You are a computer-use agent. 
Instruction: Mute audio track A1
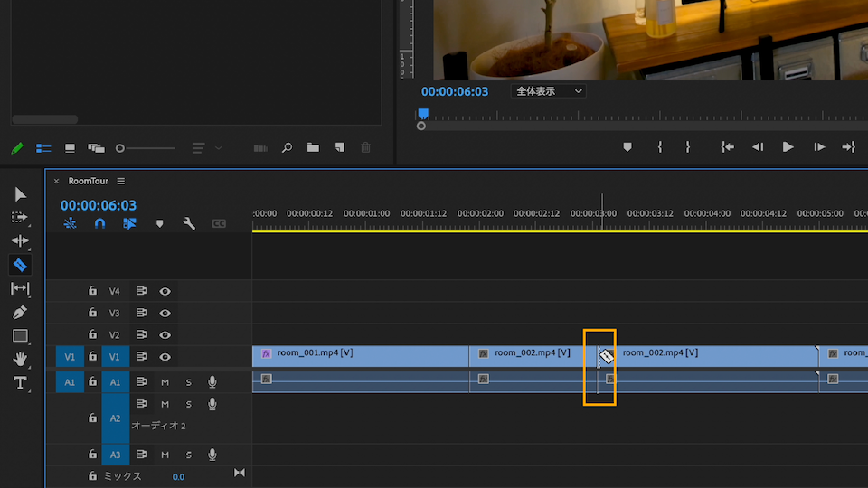[x=165, y=381]
